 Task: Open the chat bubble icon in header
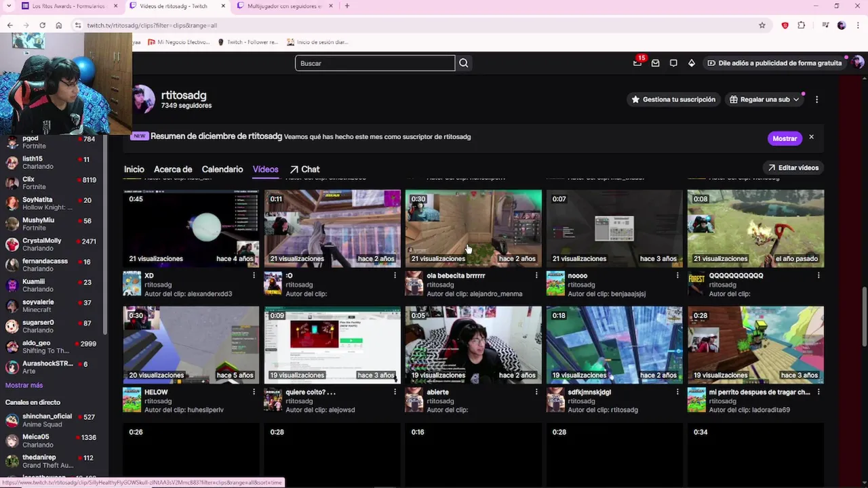[x=673, y=63]
